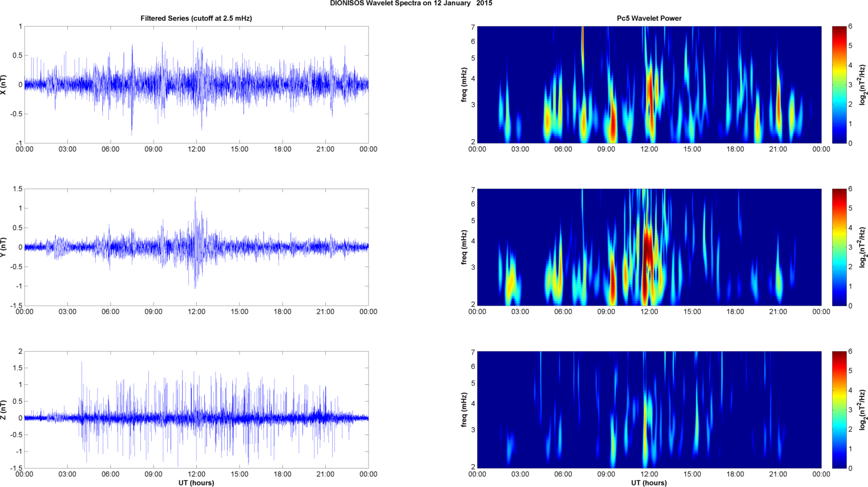Select the 'Filtered Series (cutoff at 2.5 mHz)' heading
The height and width of the screenshot is (487, 868).
pos(196,18)
